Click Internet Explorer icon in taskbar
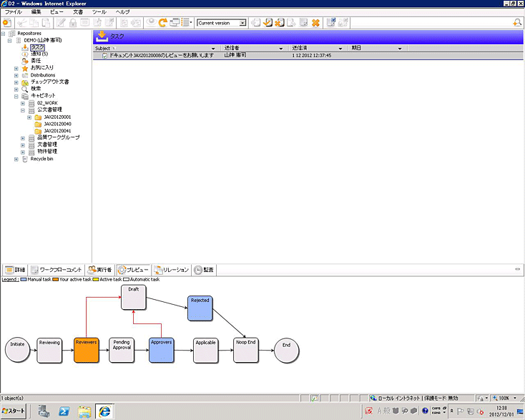 point(105,411)
